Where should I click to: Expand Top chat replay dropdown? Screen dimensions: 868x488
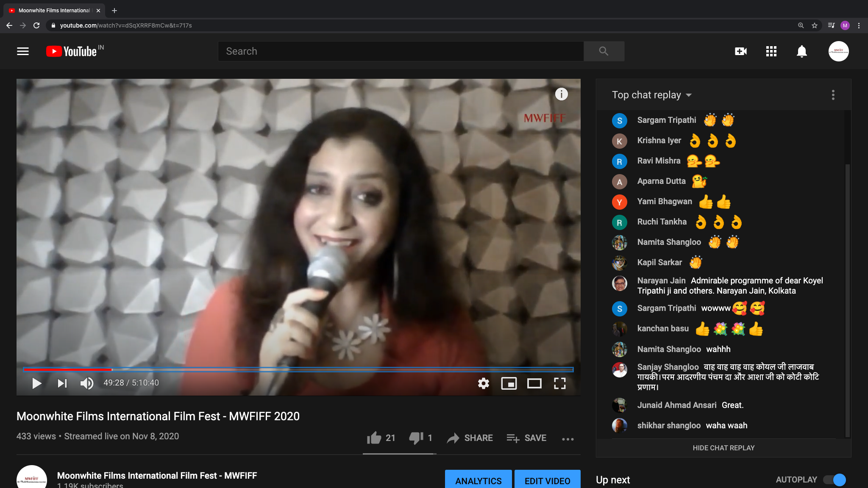click(x=652, y=95)
